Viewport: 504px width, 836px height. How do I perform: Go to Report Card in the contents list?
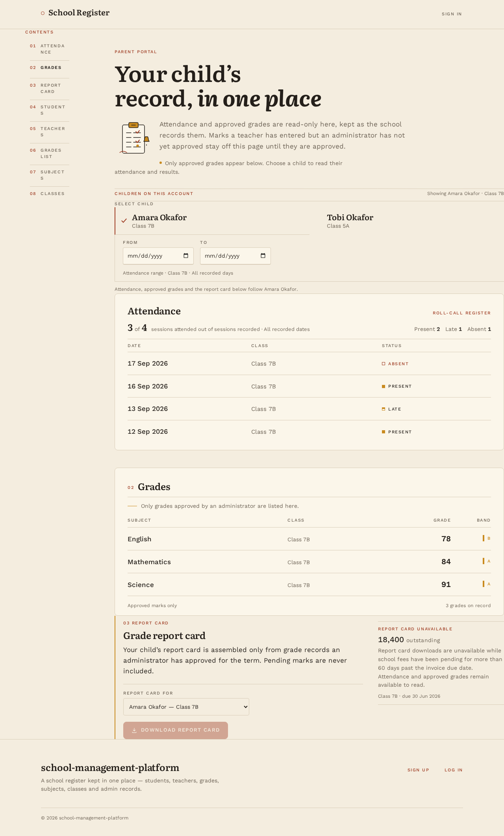pos(50,89)
